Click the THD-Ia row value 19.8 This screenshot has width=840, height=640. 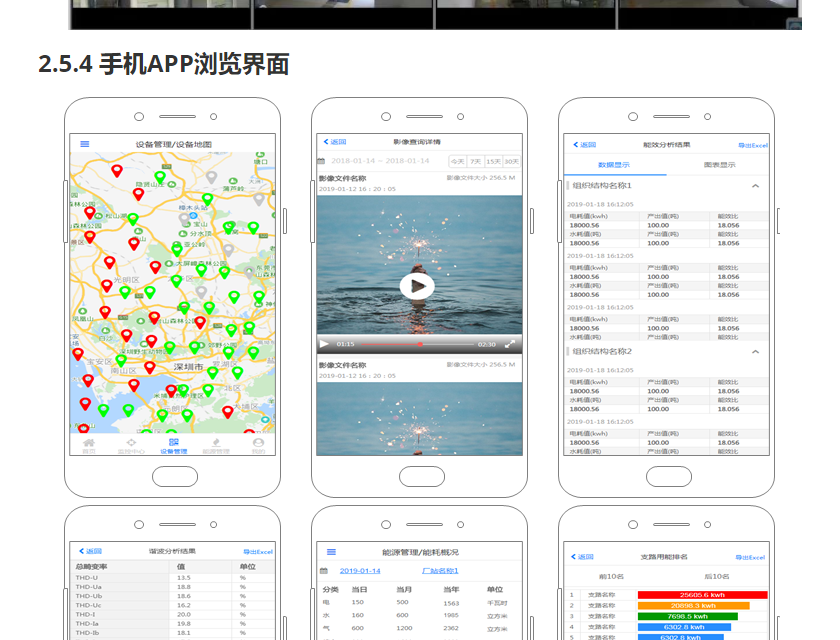click(x=184, y=623)
